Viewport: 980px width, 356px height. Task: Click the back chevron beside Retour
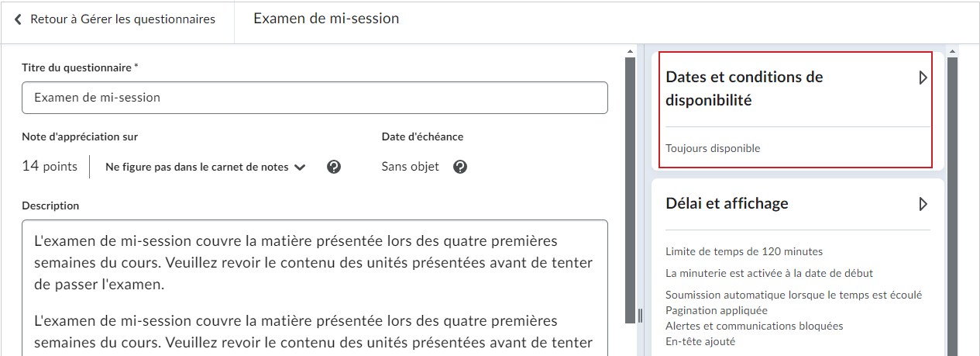coord(18,19)
